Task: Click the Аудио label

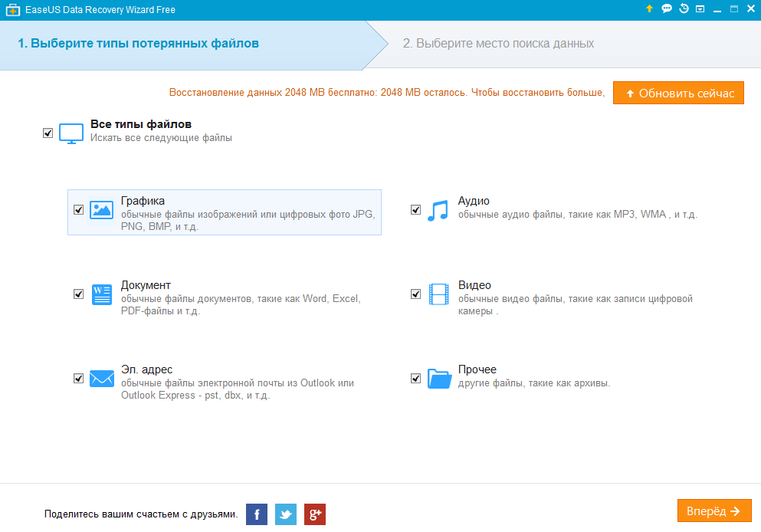Action: coord(474,201)
